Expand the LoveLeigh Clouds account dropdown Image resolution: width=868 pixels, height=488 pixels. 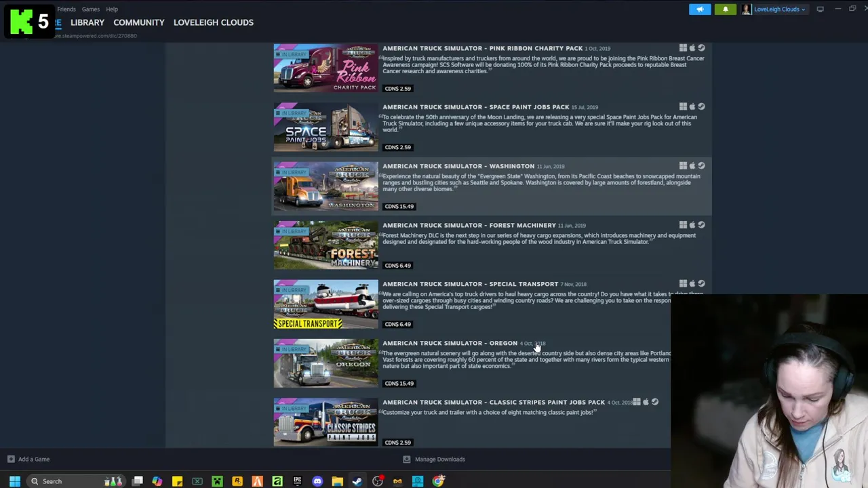(779, 9)
